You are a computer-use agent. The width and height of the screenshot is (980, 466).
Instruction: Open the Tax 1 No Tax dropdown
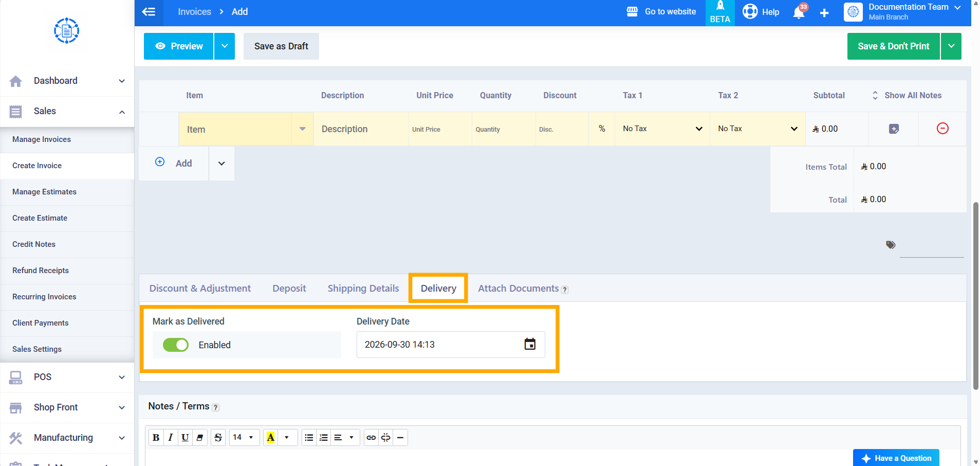[662, 129]
